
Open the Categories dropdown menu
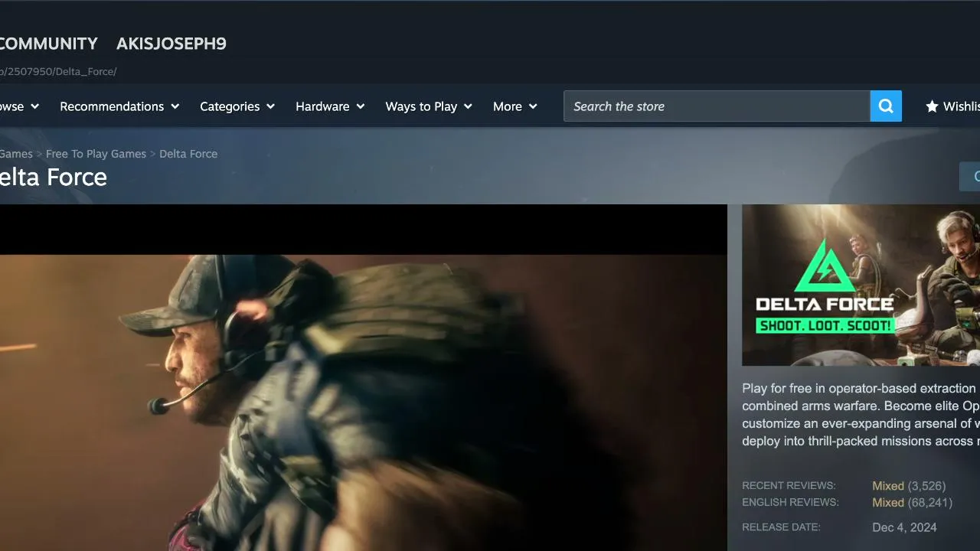click(x=237, y=106)
